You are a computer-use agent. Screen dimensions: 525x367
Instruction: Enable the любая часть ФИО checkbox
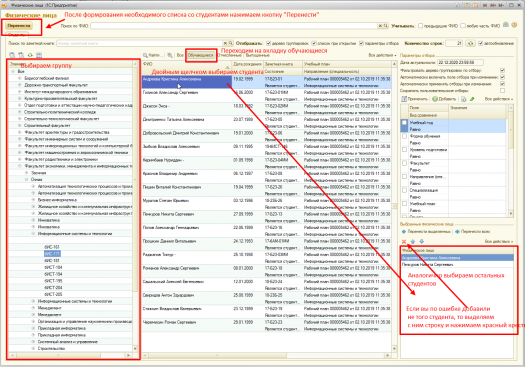(x=463, y=26)
